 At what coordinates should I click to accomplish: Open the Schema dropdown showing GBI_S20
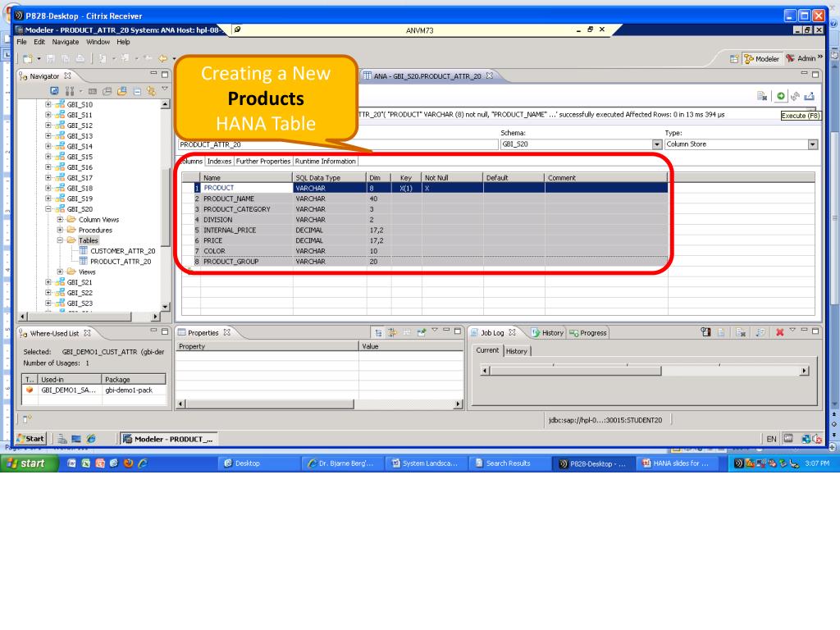[x=657, y=144]
